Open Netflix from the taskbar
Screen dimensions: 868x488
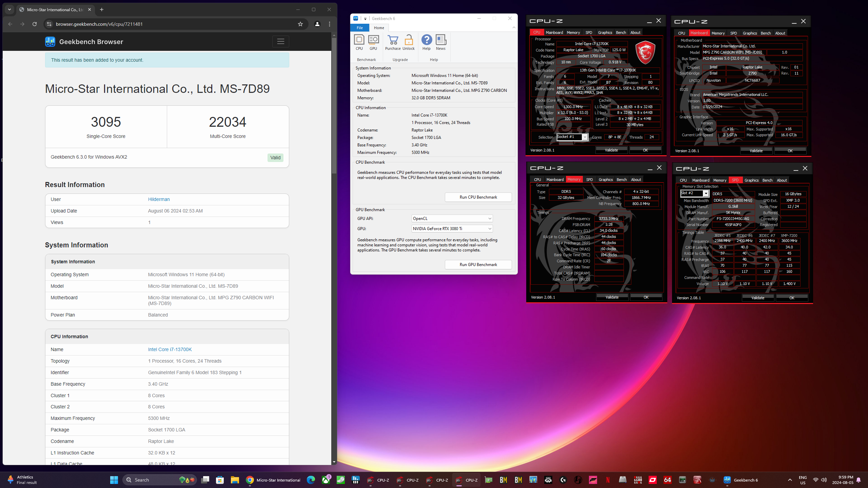[608, 480]
